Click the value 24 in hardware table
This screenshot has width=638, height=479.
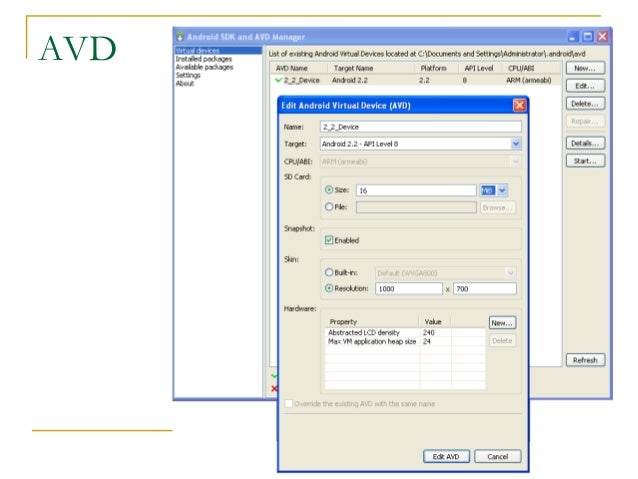click(x=426, y=341)
